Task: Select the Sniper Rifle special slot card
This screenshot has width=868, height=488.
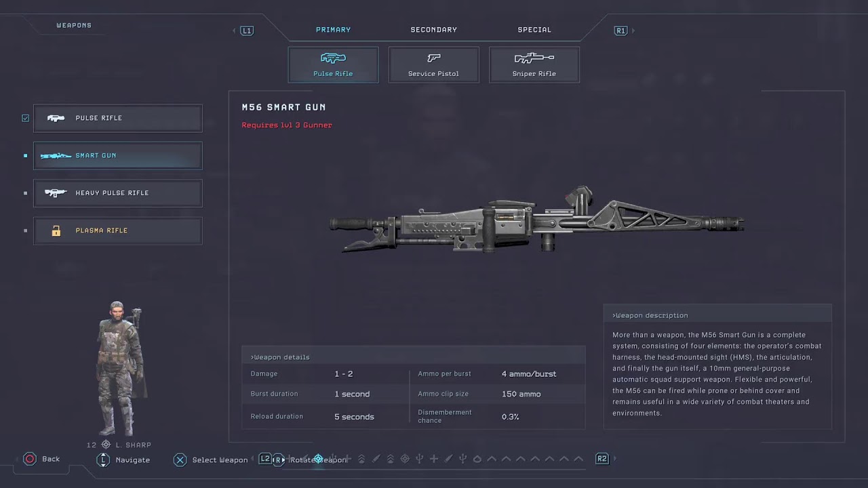Action: (x=534, y=64)
